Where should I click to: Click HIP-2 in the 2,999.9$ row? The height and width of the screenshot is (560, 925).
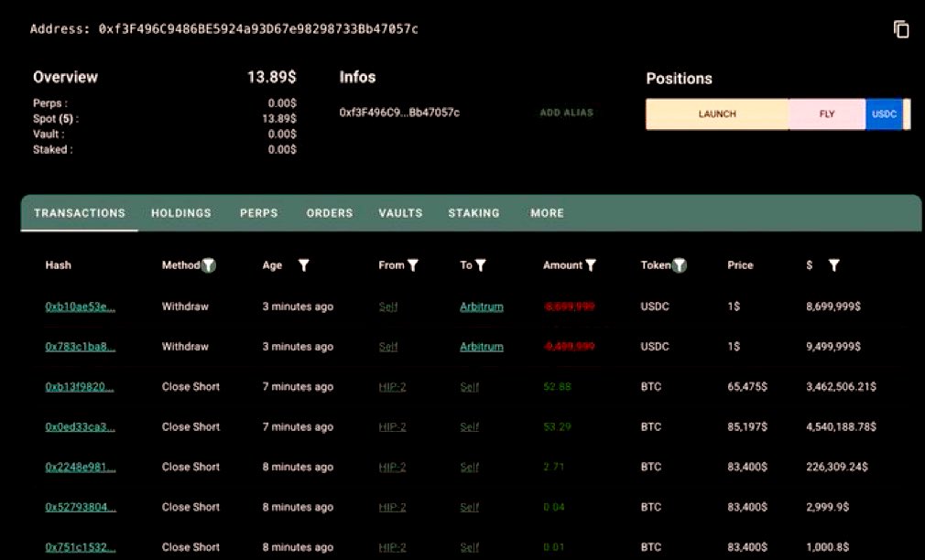(392, 507)
